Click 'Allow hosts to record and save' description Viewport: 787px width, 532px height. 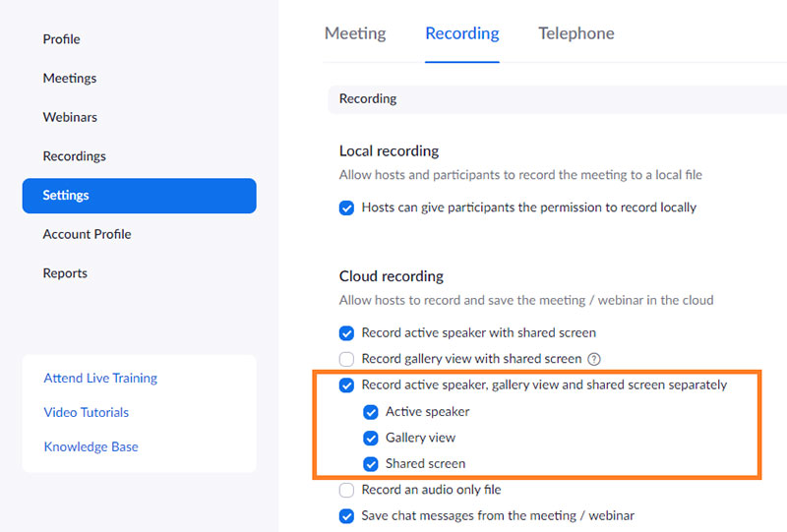click(526, 300)
